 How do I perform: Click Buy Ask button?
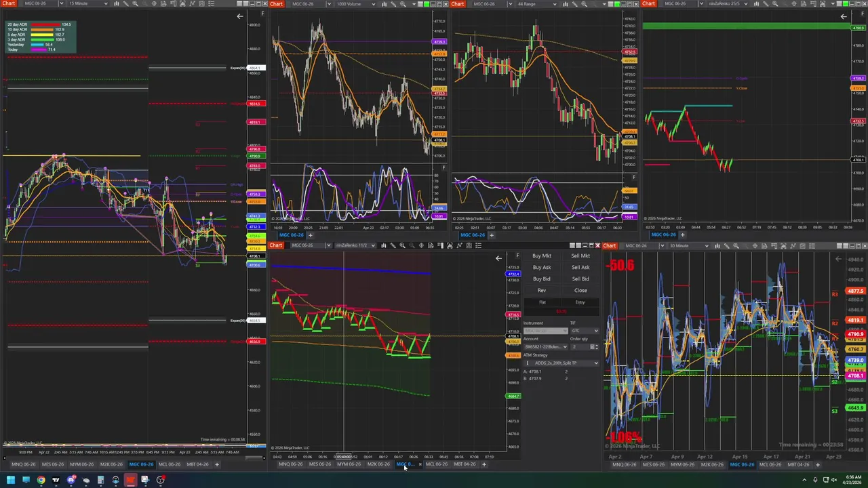[542, 268]
